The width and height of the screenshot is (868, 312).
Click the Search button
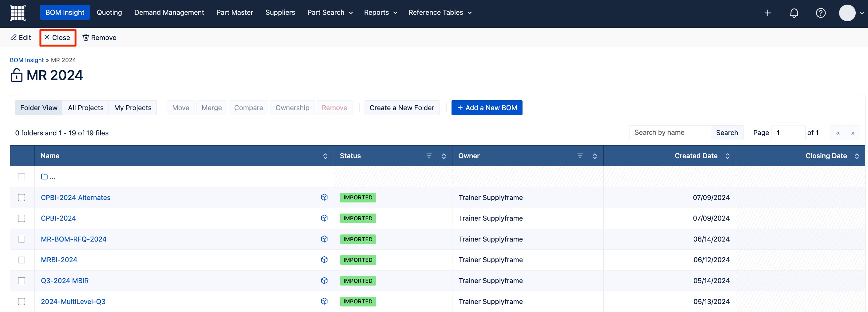pyautogui.click(x=727, y=133)
